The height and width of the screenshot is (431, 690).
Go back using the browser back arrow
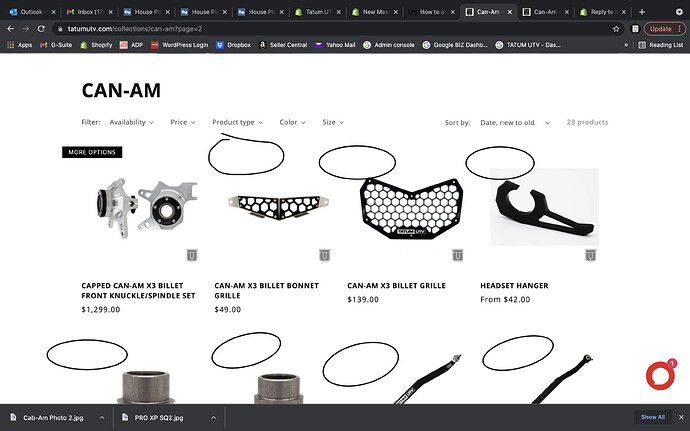coord(11,29)
